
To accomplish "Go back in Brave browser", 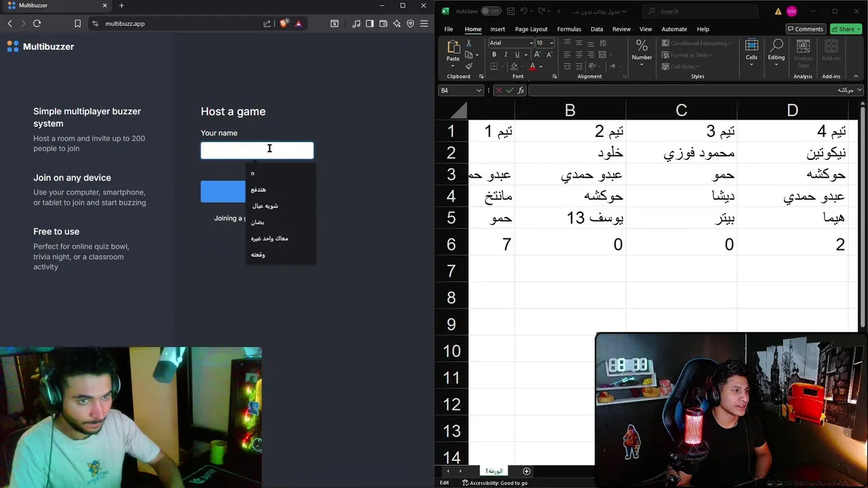I will 9,24.
